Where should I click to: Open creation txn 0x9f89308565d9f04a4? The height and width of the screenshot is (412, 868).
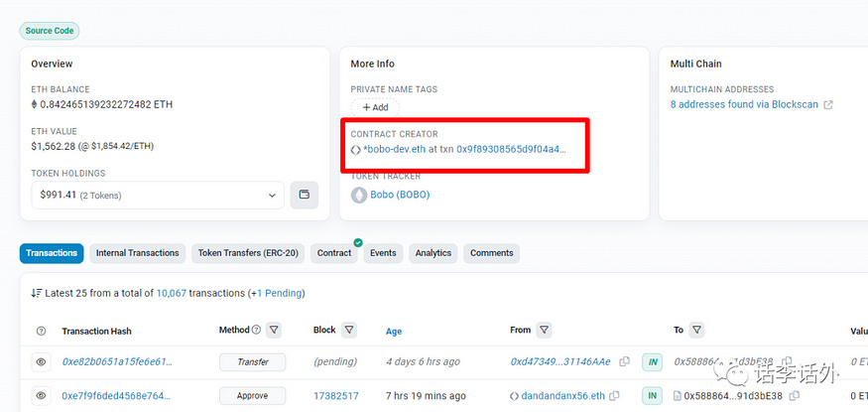pyautogui.click(x=512, y=149)
